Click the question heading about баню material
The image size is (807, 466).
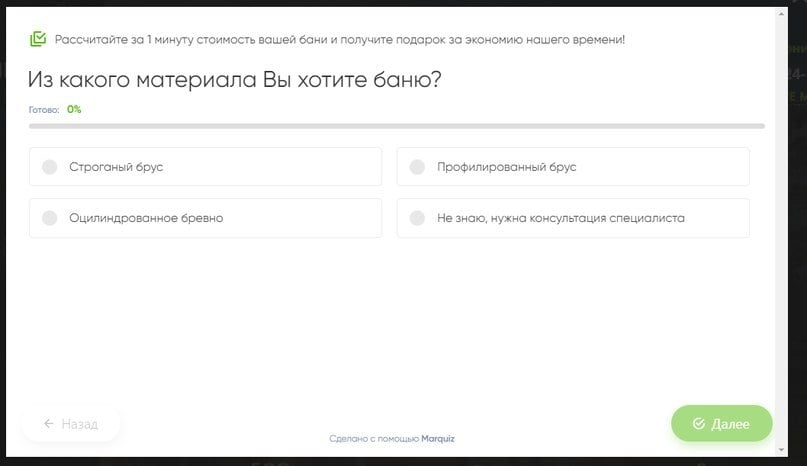(x=235, y=79)
